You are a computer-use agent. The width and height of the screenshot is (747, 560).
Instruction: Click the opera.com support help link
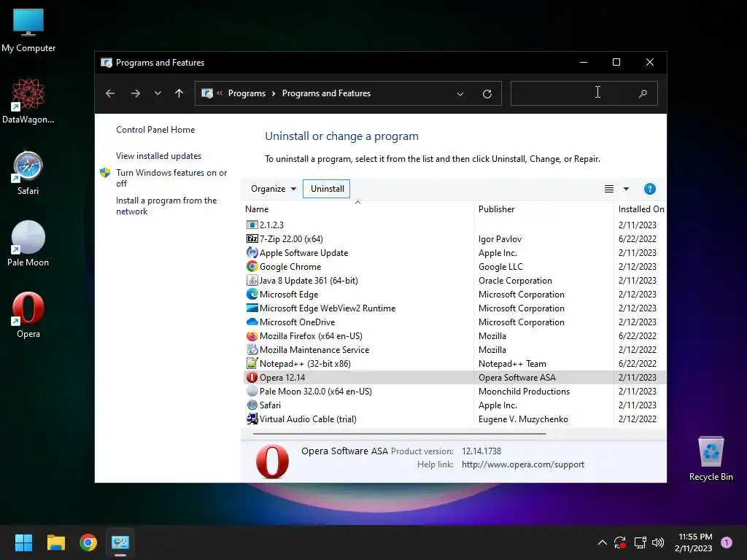(522, 464)
